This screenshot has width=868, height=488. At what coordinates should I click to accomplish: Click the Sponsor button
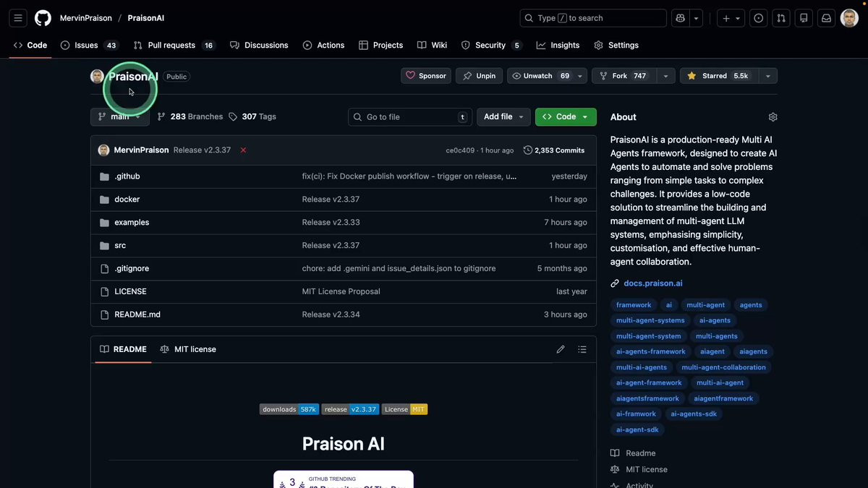tap(426, 76)
